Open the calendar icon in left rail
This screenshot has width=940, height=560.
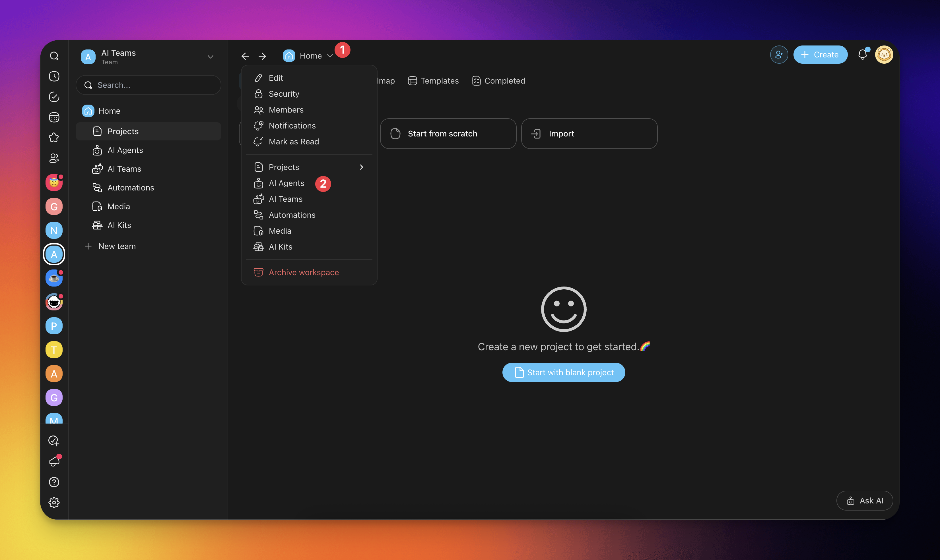pos(54,117)
